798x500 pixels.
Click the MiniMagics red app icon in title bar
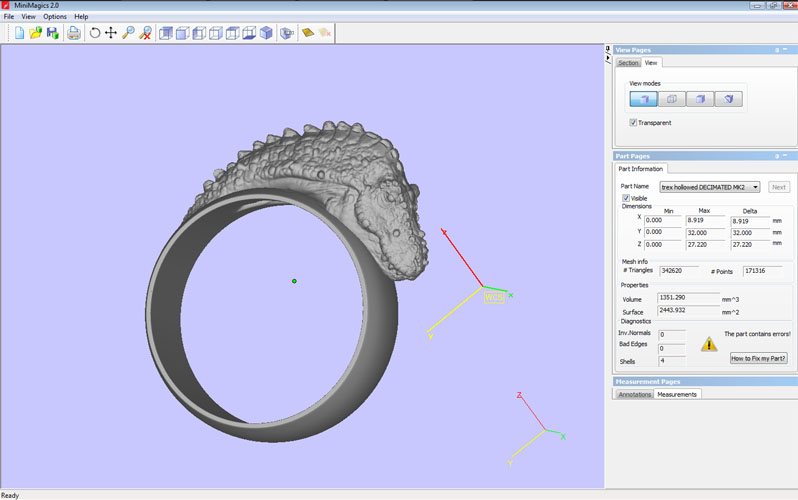[5, 5]
